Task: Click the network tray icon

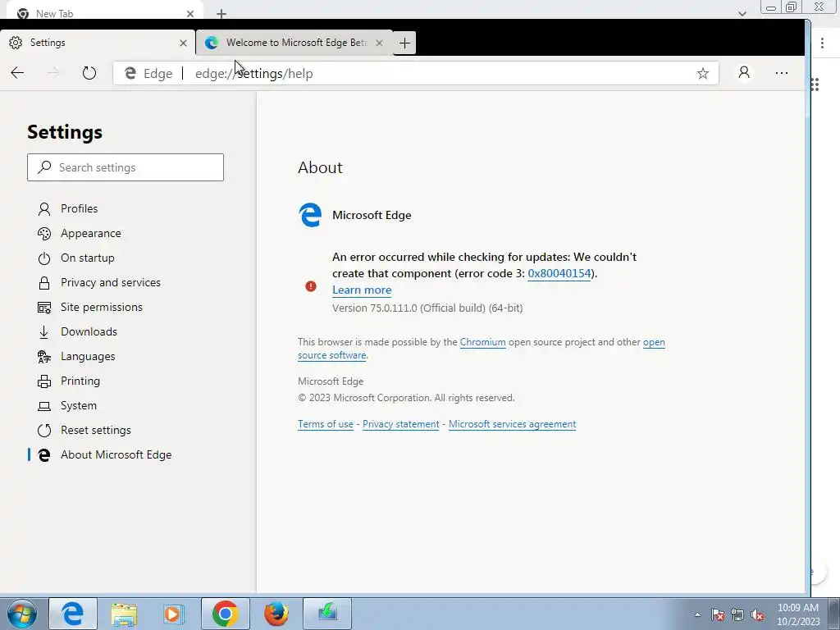Action: (x=737, y=614)
